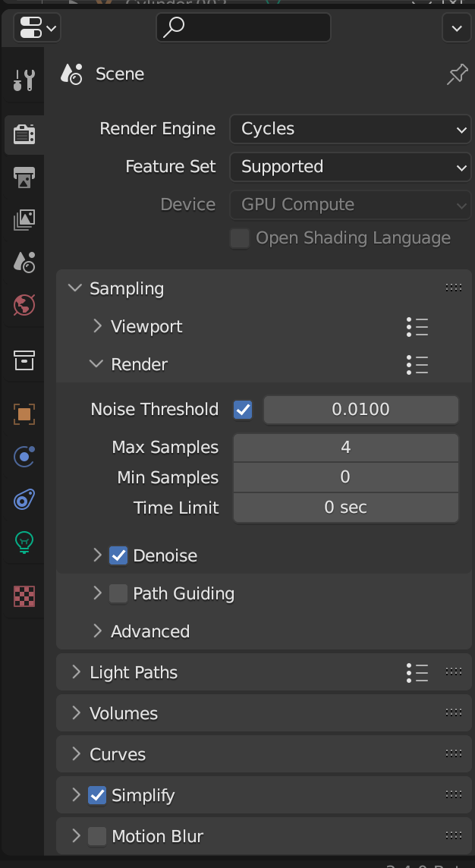Open the Scene properties tab
The height and width of the screenshot is (868, 475).
(x=24, y=262)
